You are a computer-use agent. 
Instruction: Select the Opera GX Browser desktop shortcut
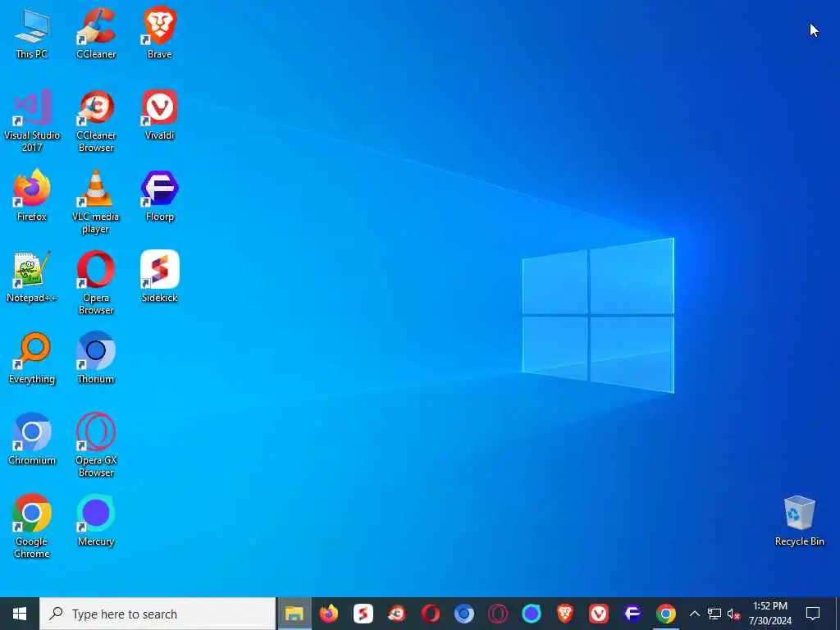(96, 445)
